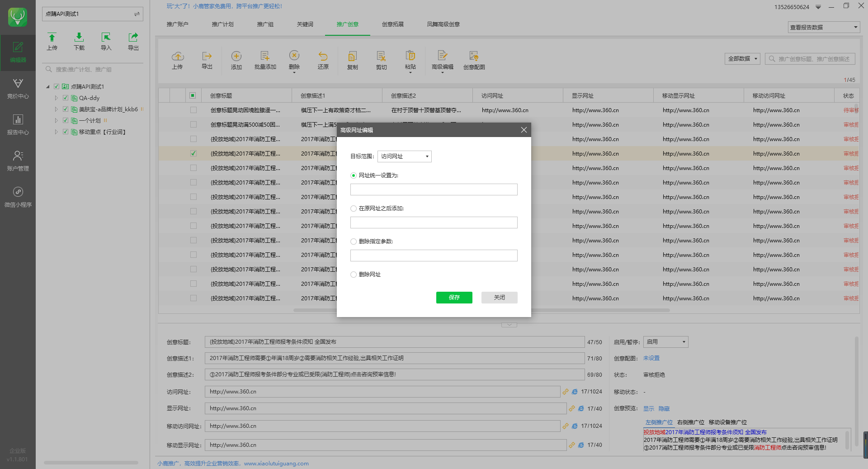This screenshot has width=868, height=469.
Task: Toggle the QA-ddy plan checkbox
Action: pos(66,98)
